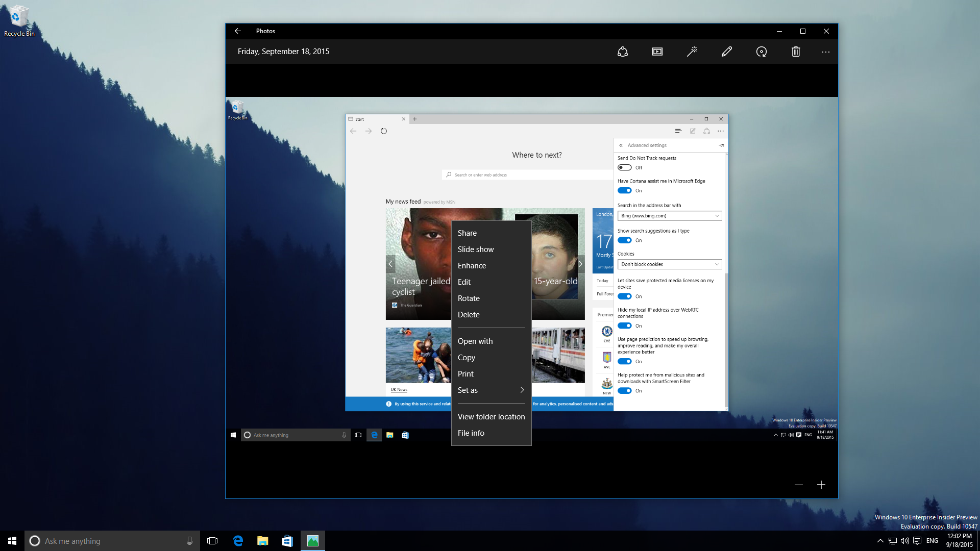Select Rotate from the context menu
980x551 pixels.
(491, 298)
